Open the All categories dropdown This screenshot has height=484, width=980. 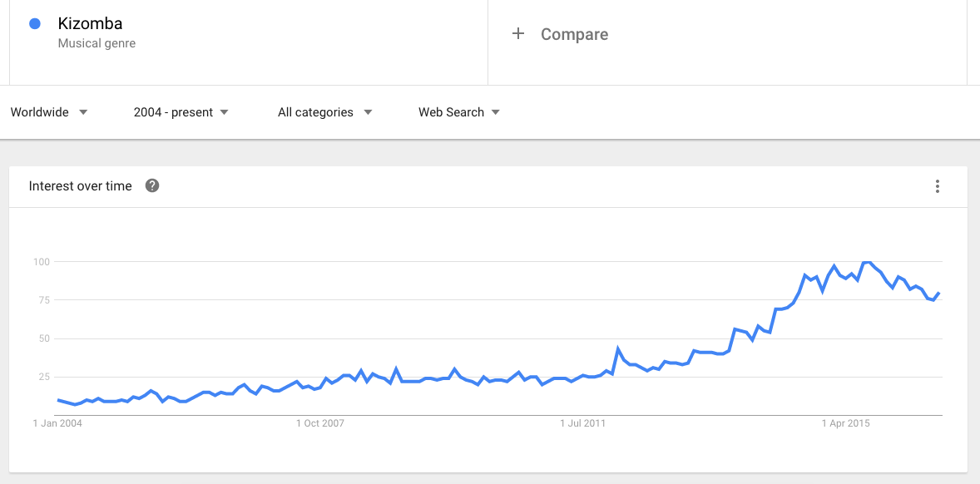pos(324,112)
